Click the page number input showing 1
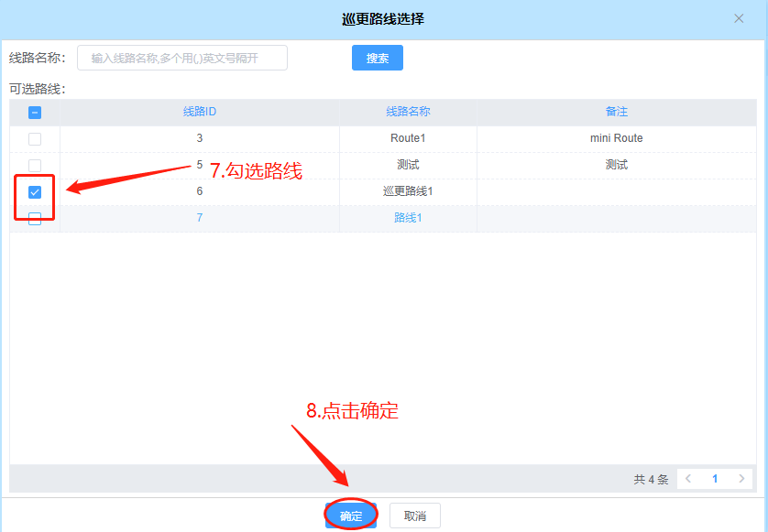 (x=714, y=478)
